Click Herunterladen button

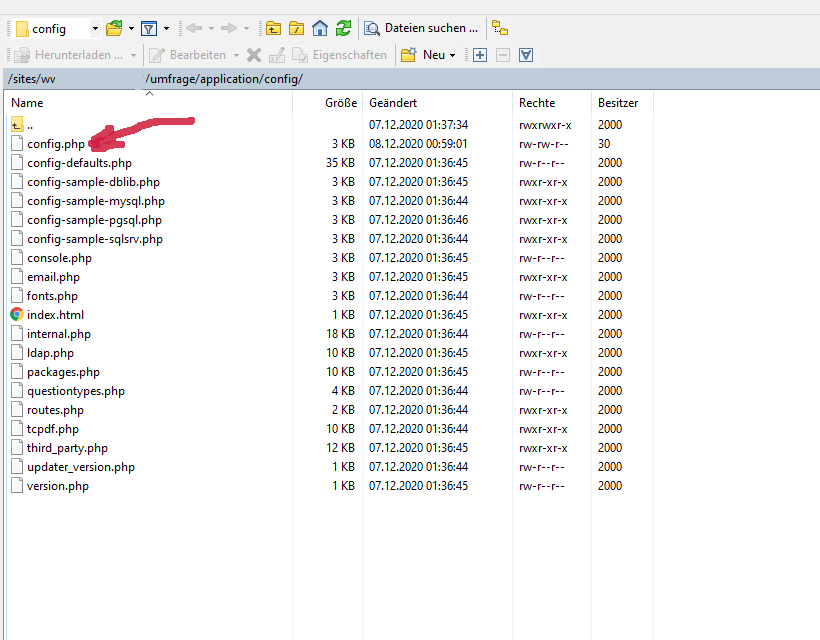pyautogui.click(x=69, y=55)
